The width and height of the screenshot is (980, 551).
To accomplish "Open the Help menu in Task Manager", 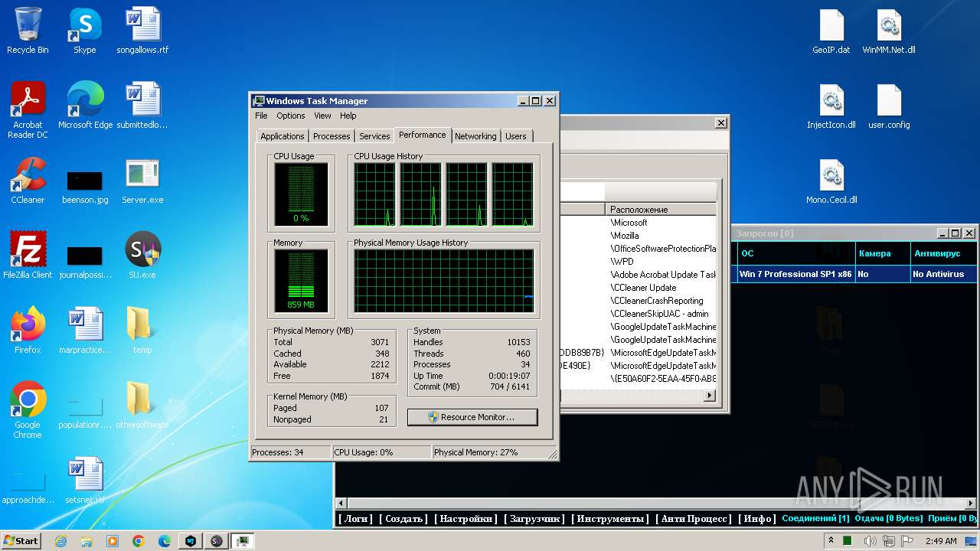I will [x=348, y=116].
